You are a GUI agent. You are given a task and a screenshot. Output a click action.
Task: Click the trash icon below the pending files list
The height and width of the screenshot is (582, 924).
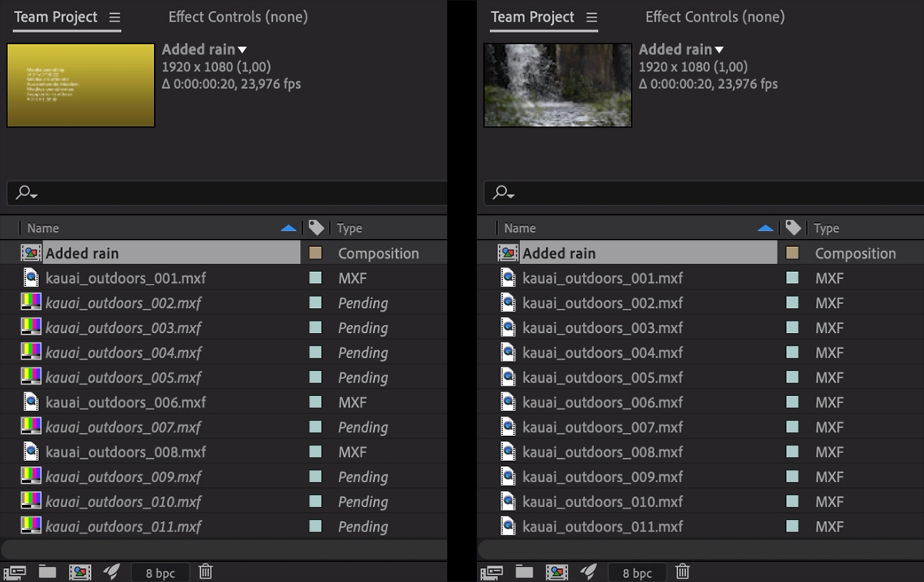(x=206, y=572)
